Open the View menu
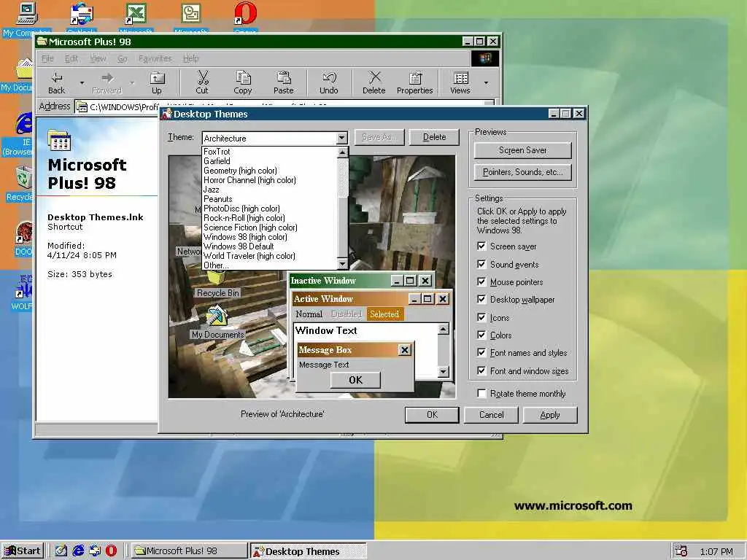This screenshot has height=560, width=747. tap(98, 58)
